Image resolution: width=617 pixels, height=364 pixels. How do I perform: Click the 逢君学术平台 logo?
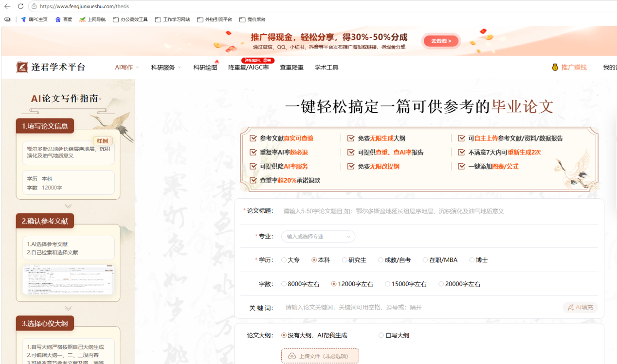51,67
